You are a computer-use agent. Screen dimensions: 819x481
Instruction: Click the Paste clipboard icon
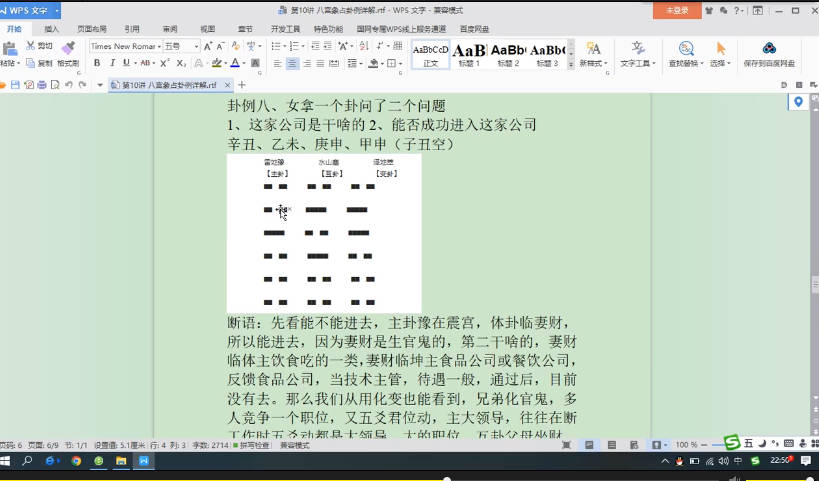tap(9, 50)
